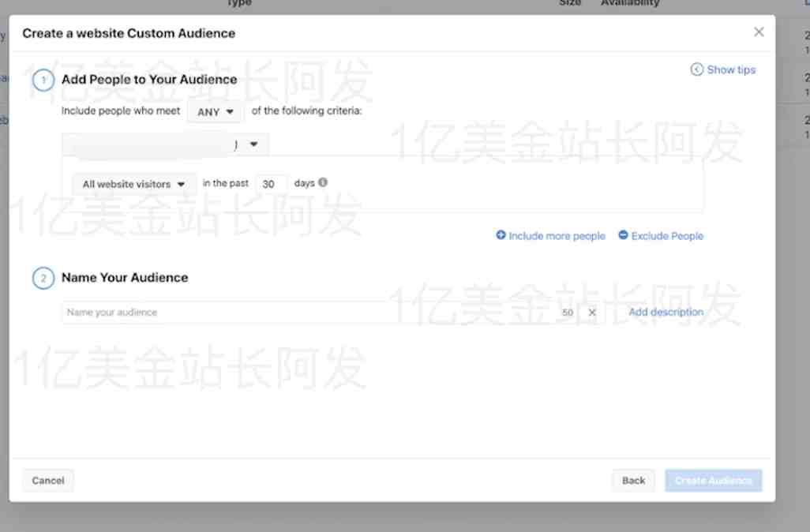Screen dimensions: 810x532
Task: Click the 'in the past' label
Action: tap(225, 183)
